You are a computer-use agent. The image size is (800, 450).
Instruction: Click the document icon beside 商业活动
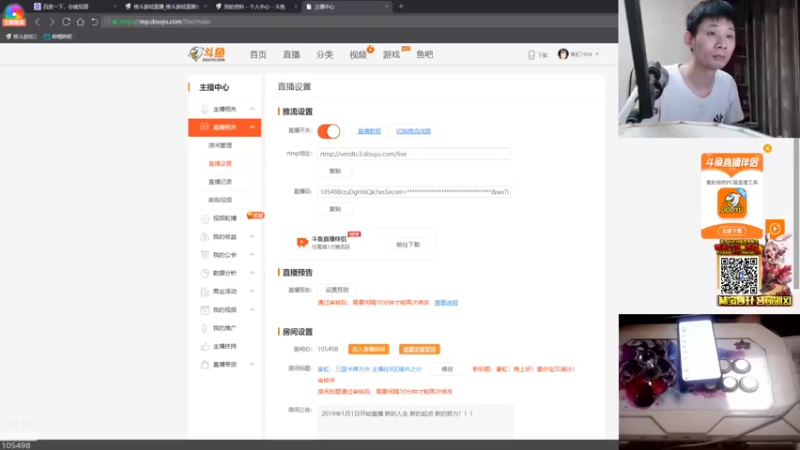(x=204, y=292)
